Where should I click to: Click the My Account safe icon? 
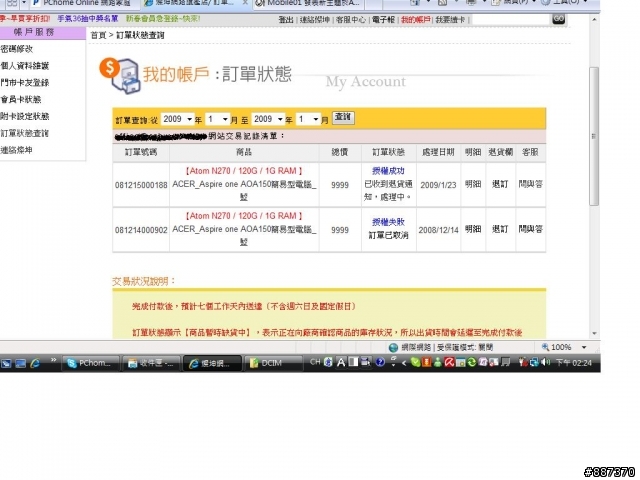(x=120, y=76)
